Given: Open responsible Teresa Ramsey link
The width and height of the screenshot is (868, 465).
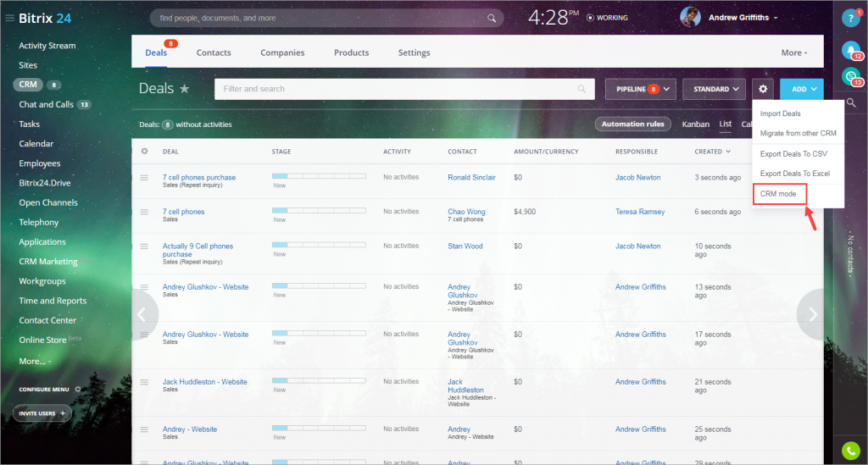Looking at the screenshot, I should (x=640, y=212).
